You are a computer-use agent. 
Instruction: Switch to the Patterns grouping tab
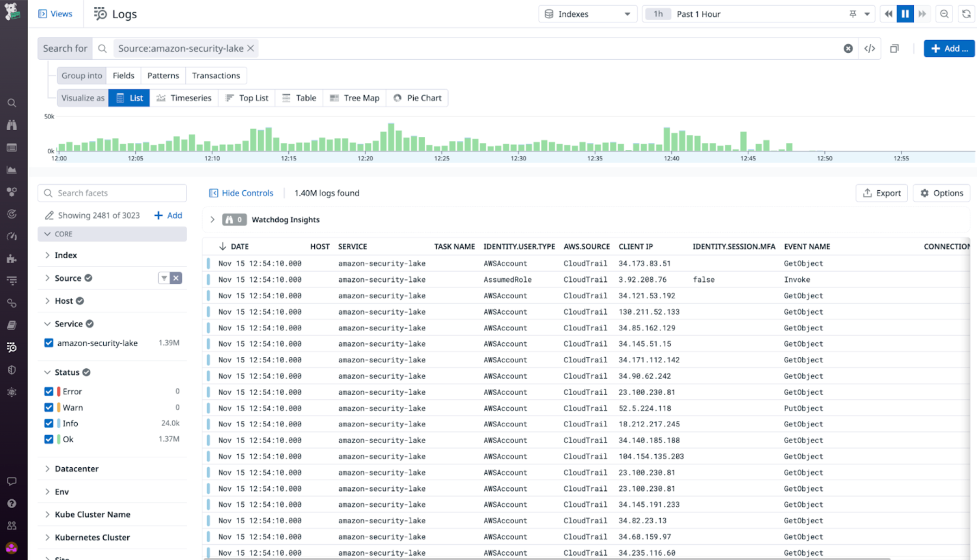tap(163, 75)
